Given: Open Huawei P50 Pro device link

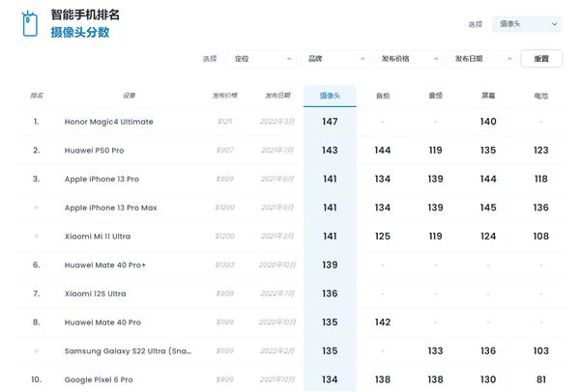Looking at the screenshot, I should [94, 151].
